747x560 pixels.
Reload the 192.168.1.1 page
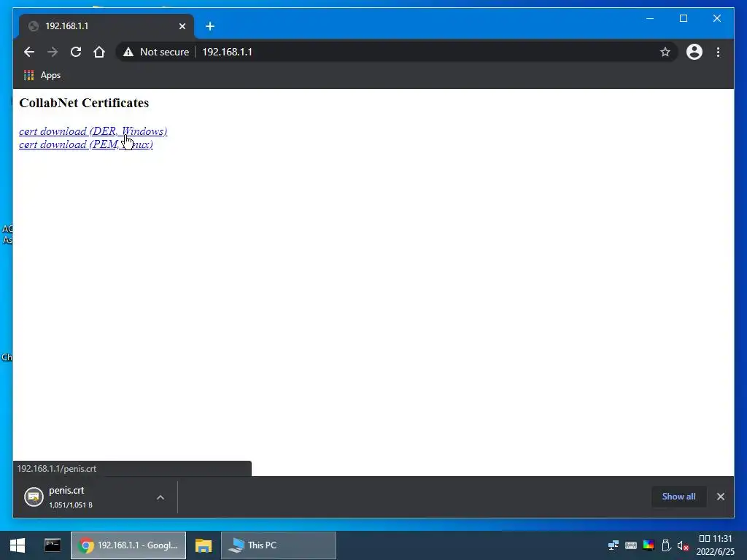coord(76,52)
